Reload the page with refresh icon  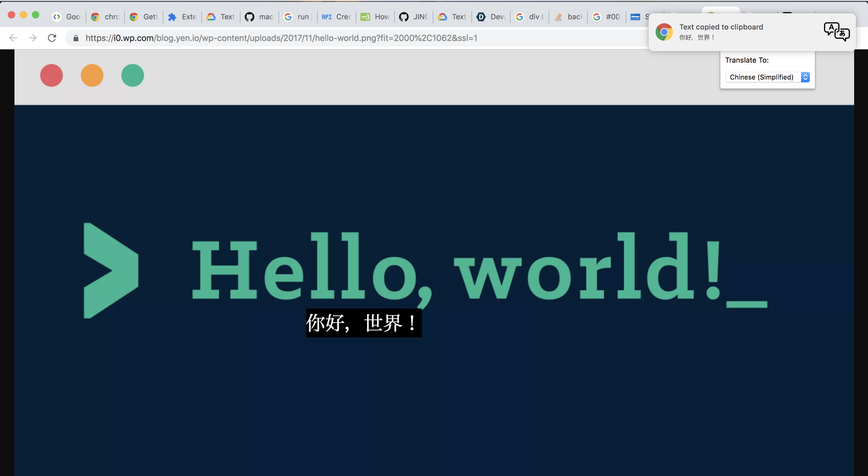point(52,38)
